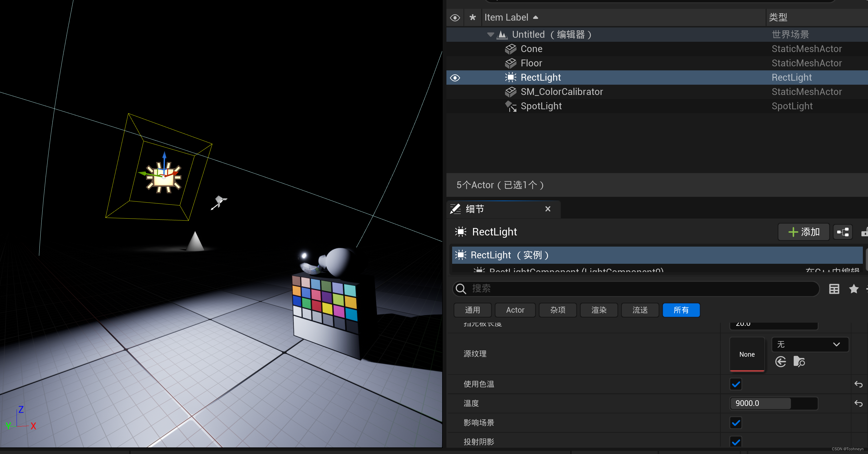The height and width of the screenshot is (454, 868).
Task: Close the 细节 details tab
Action: coord(548,209)
